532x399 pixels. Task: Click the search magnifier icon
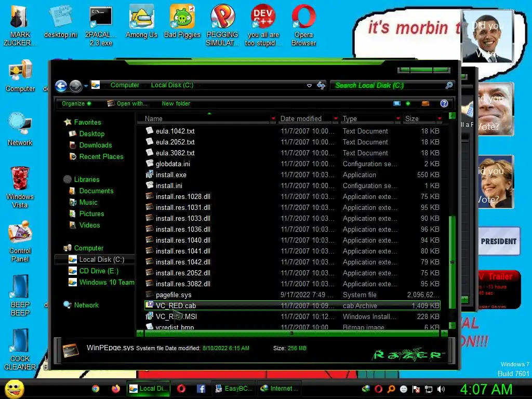pos(449,86)
